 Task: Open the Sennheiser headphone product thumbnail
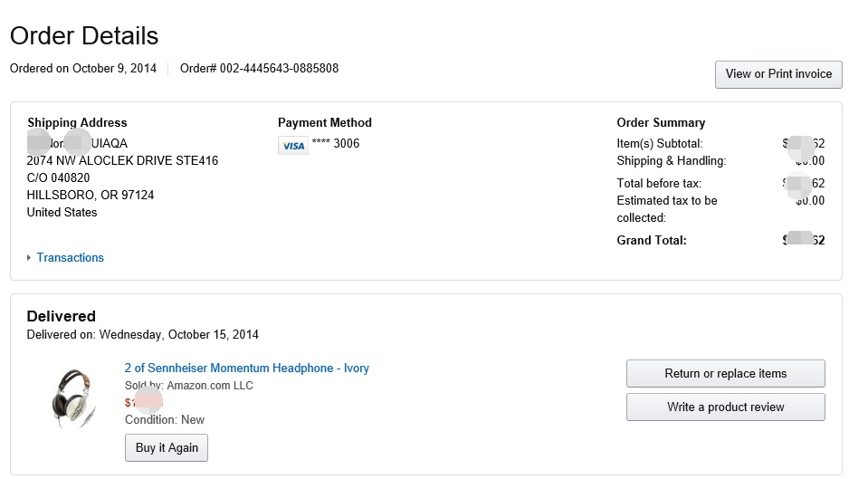pyautogui.click(x=74, y=397)
